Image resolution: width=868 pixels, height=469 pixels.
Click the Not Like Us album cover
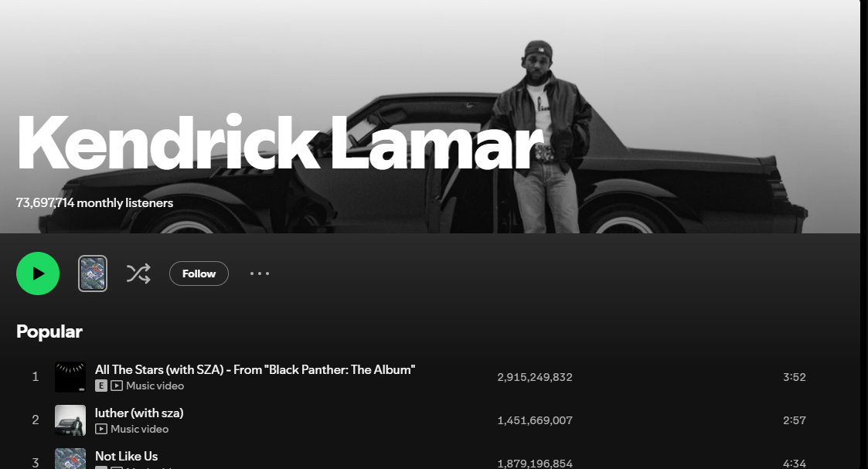70,458
